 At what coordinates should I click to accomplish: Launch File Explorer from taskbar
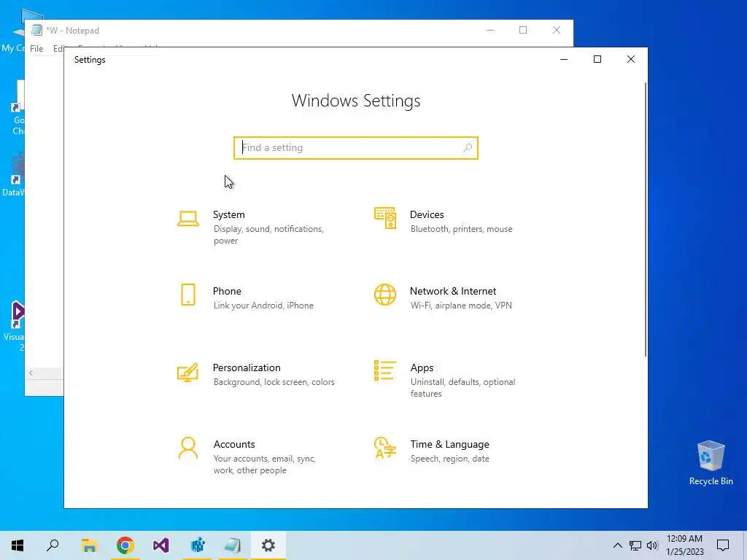[x=89, y=545]
